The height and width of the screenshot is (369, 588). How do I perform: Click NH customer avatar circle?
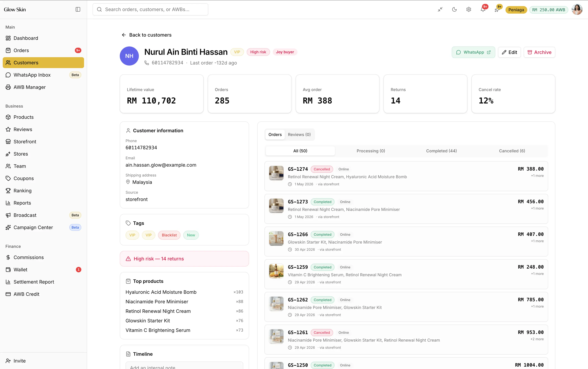pyautogui.click(x=129, y=56)
